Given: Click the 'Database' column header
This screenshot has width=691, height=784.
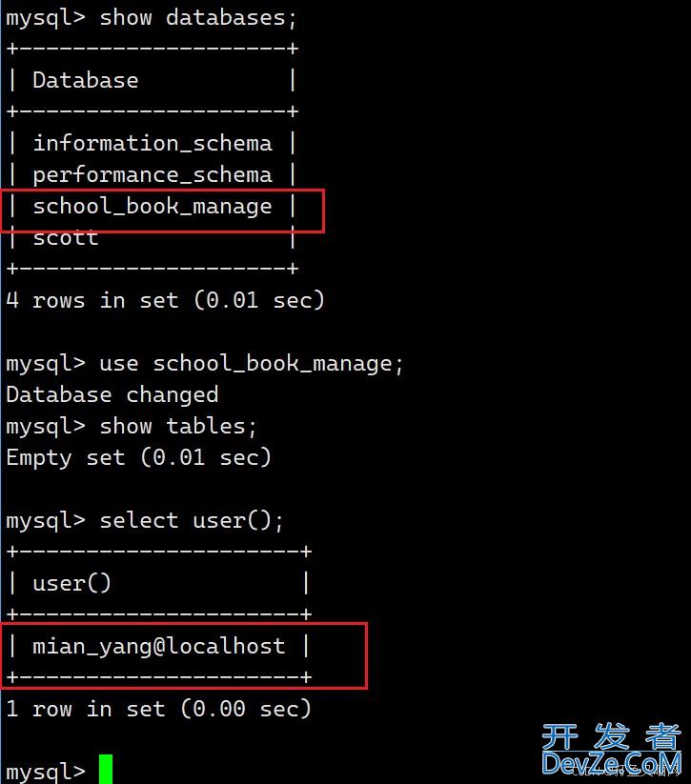Looking at the screenshot, I should 86,81.
